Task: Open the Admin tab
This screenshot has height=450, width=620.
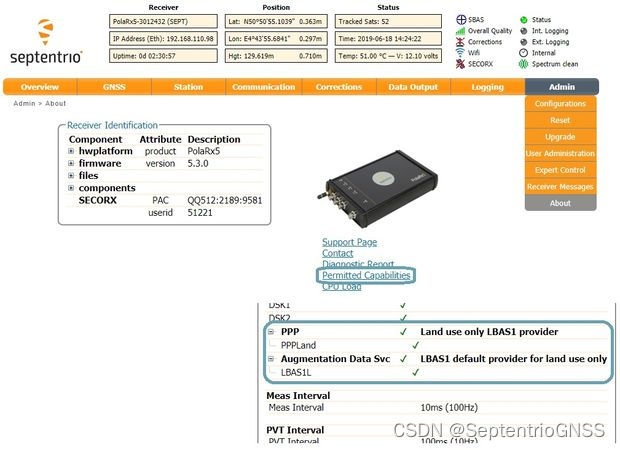Action: [562, 87]
